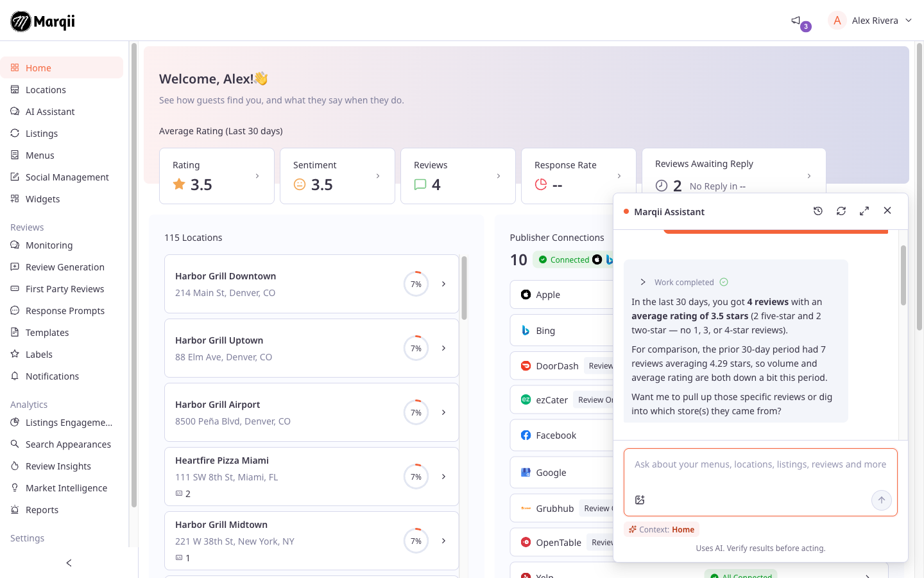Open Listings in the sidebar
The height and width of the screenshot is (578, 924).
pyautogui.click(x=62, y=134)
